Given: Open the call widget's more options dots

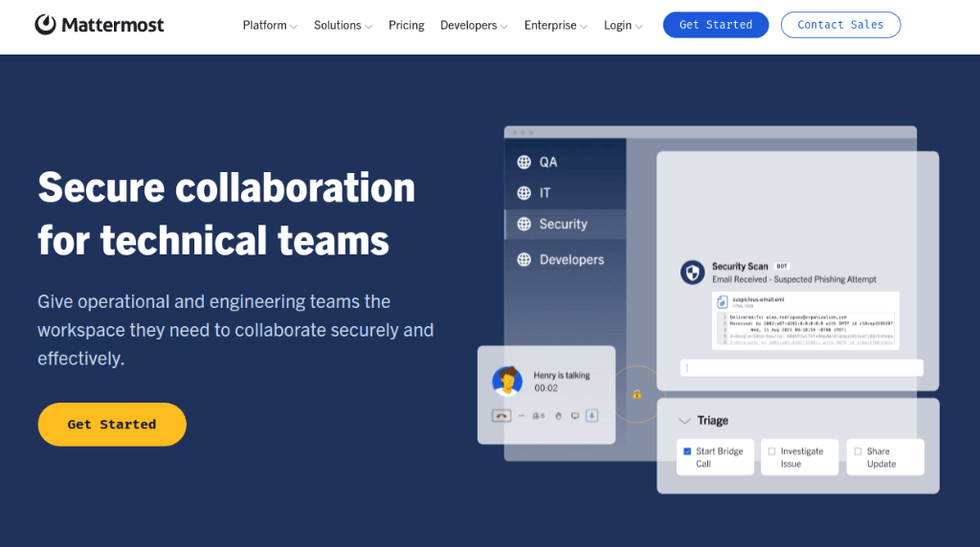Looking at the screenshot, I should pos(522,416).
